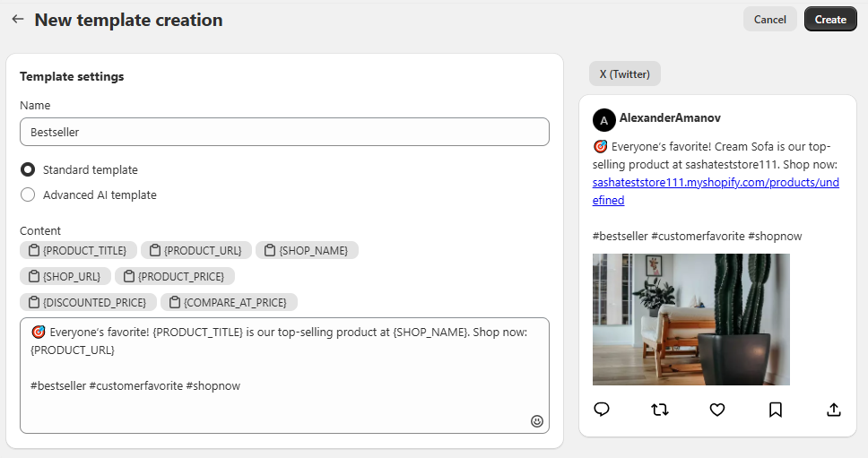The height and width of the screenshot is (458, 868).
Task: Add the {DISCOUNTED_PRICE} placeholder tag
Action: click(89, 302)
